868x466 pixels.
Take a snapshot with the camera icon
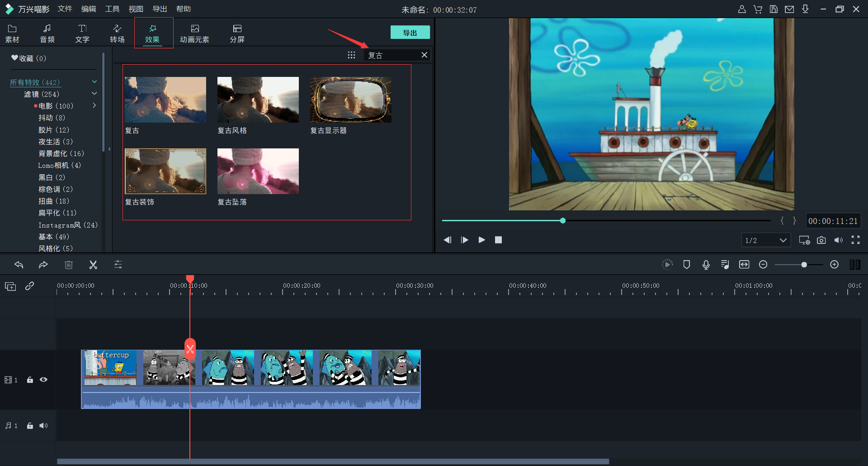tap(821, 240)
